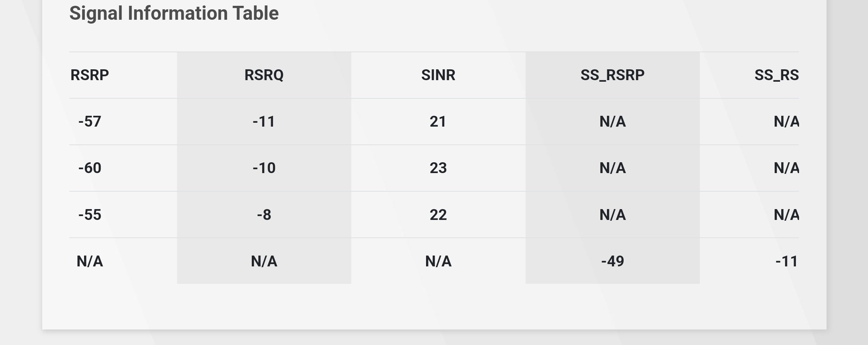Viewport: 868px width, 345px height.
Task: Select the SINR value 23 cell
Action: pos(438,168)
